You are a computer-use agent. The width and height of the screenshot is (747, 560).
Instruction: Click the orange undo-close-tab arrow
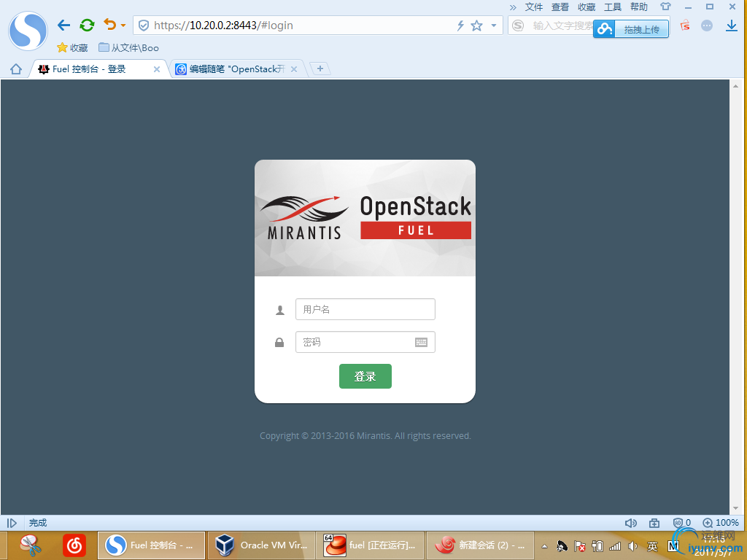point(110,24)
